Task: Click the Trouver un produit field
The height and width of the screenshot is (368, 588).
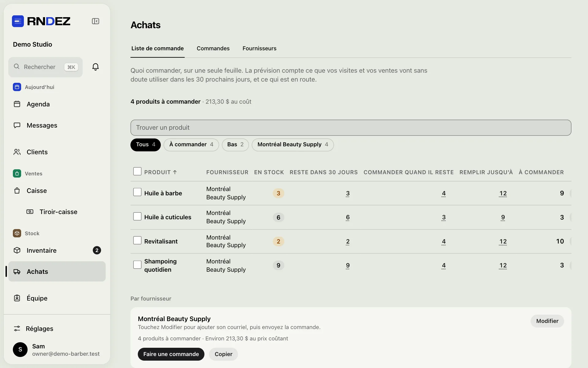Action: [x=351, y=128]
